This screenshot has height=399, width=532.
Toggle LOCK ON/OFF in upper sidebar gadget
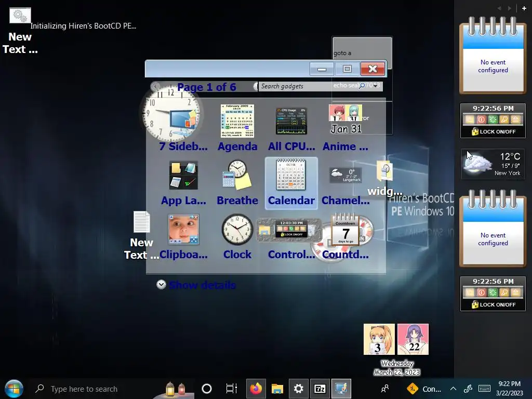[x=494, y=131]
